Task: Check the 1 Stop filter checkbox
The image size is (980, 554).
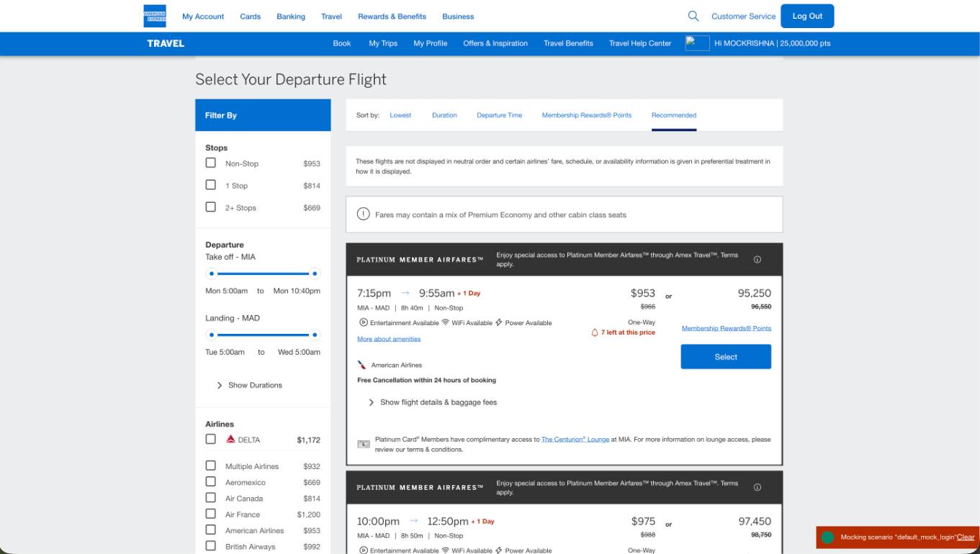Action: pyautogui.click(x=211, y=185)
